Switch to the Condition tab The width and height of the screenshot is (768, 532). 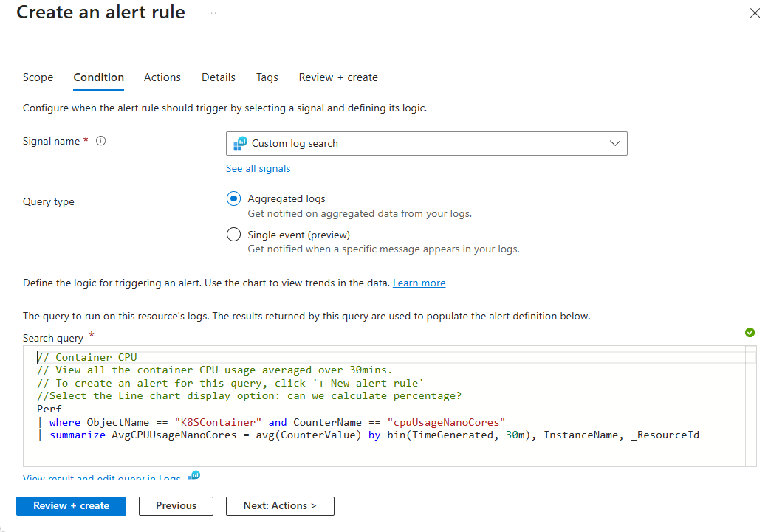(98, 77)
